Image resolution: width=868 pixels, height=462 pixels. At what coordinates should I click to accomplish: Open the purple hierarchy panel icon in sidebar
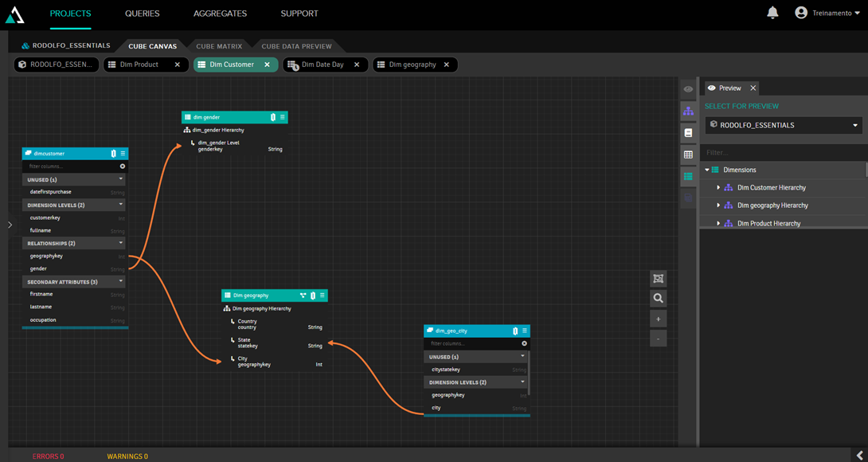688,112
